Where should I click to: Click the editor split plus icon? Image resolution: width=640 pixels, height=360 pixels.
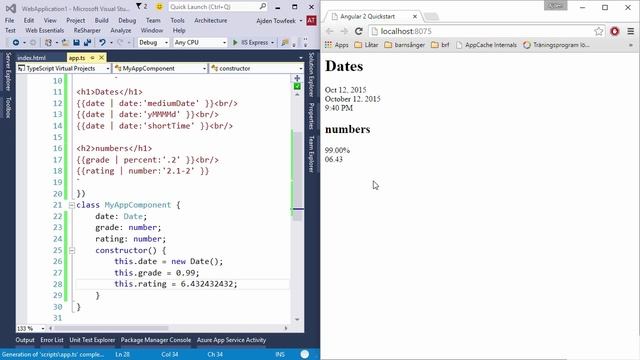coord(297,78)
